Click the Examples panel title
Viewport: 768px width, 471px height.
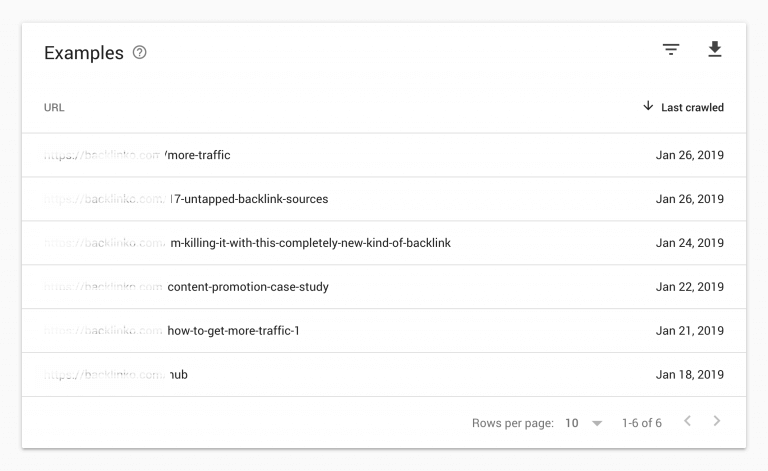[84, 53]
